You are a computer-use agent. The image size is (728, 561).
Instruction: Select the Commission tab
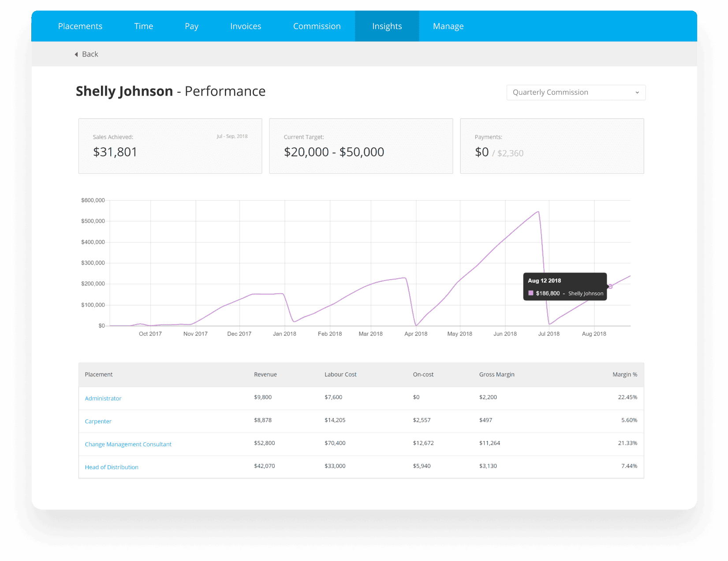[317, 26]
